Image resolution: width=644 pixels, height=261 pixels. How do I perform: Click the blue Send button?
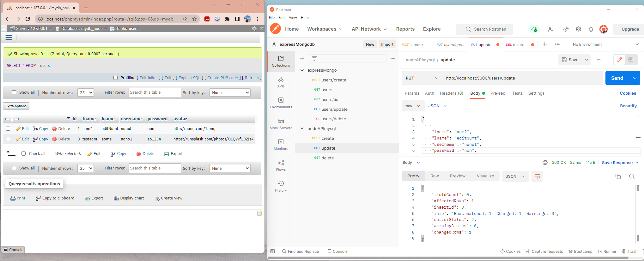[x=617, y=78]
